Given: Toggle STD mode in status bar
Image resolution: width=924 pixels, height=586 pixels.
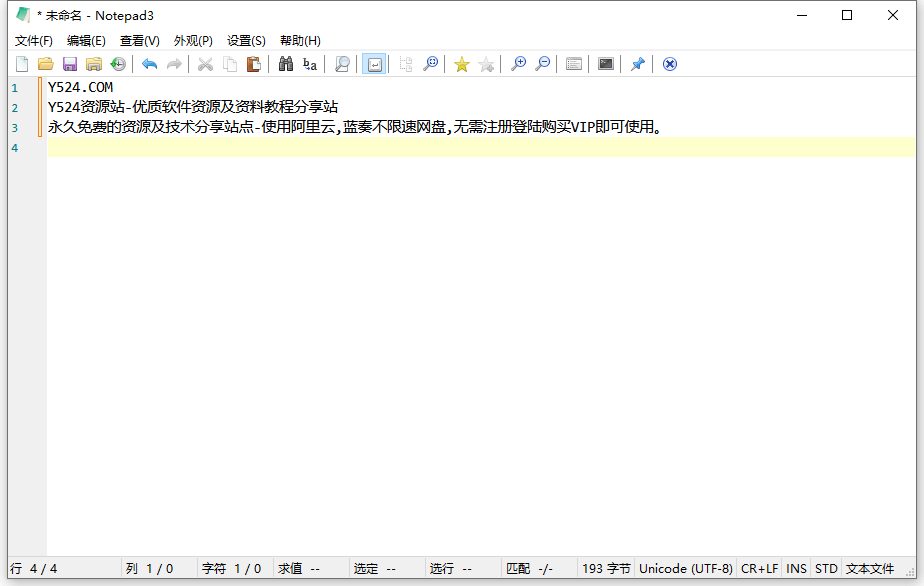Looking at the screenshot, I should (x=826, y=568).
